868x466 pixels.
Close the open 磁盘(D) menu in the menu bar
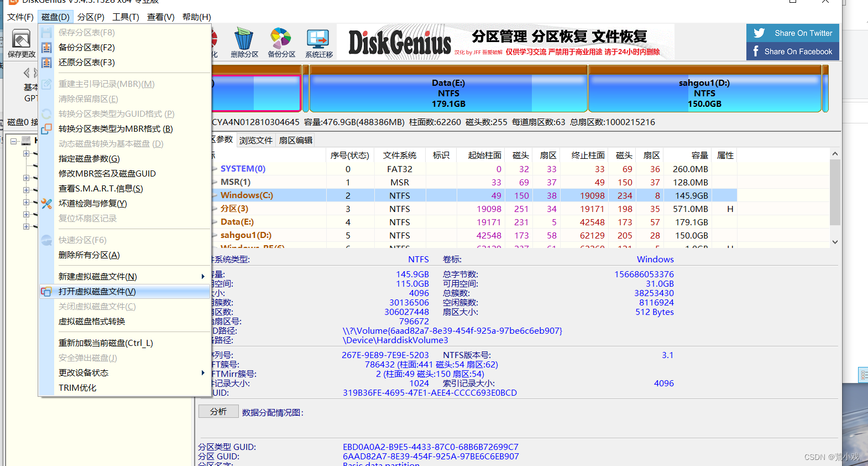click(55, 17)
